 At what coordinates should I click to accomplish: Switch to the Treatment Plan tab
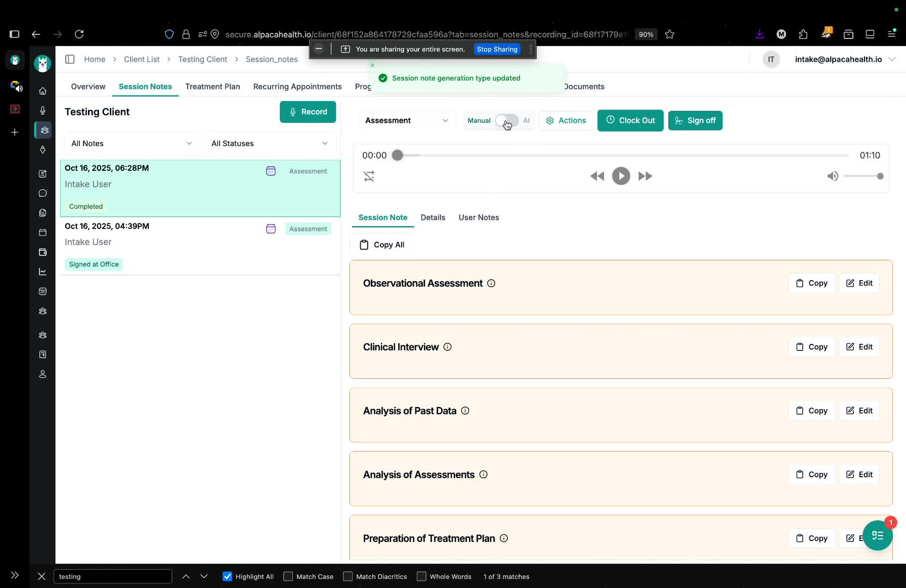pyautogui.click(x=212, y=86)
